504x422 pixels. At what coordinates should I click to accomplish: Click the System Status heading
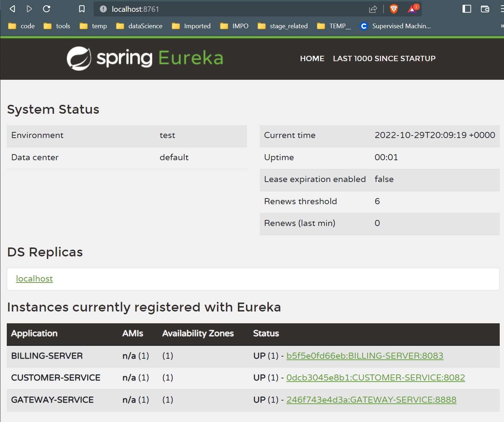coord(53,109)
